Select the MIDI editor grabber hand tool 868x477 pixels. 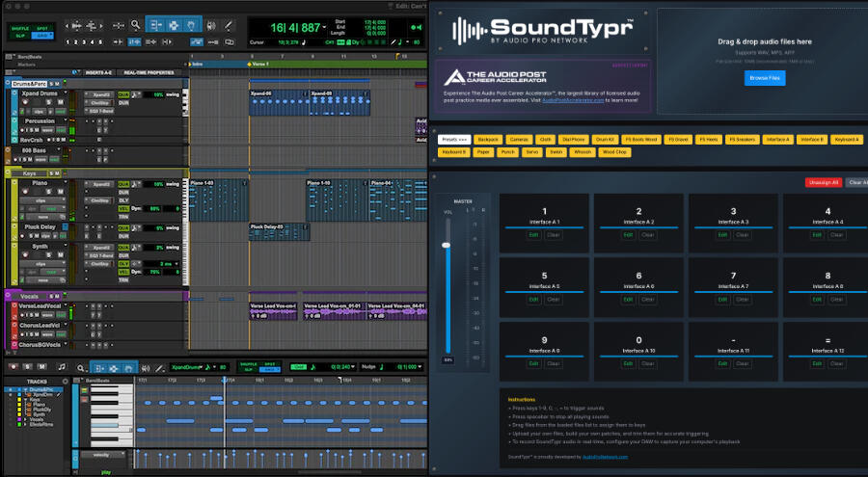pos(128,368)
